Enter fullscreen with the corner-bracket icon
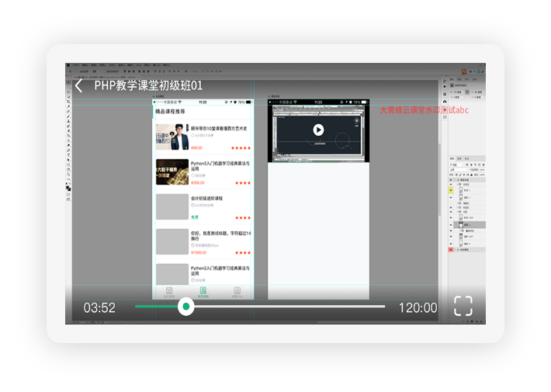 pyautogui.click(x=463, y=306)
